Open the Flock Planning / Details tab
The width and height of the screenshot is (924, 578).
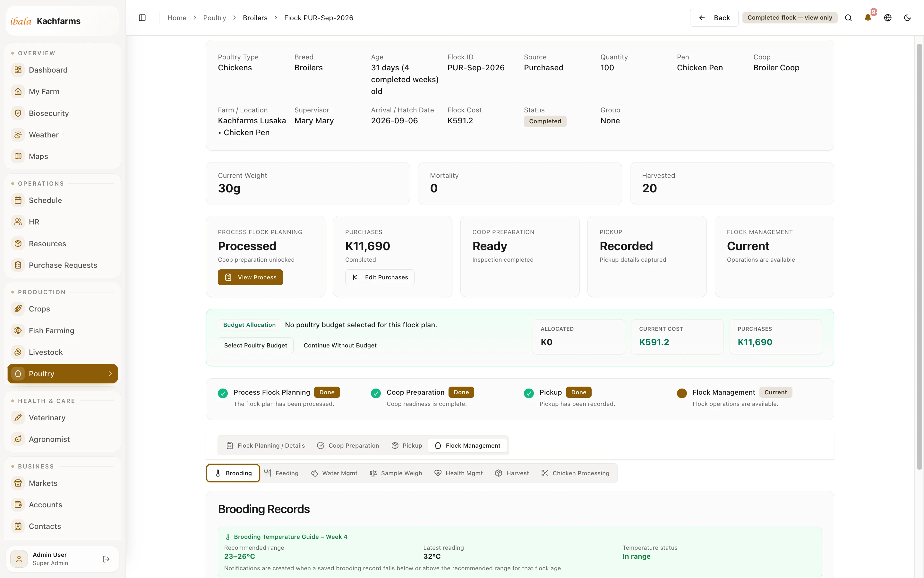point(266,445)
